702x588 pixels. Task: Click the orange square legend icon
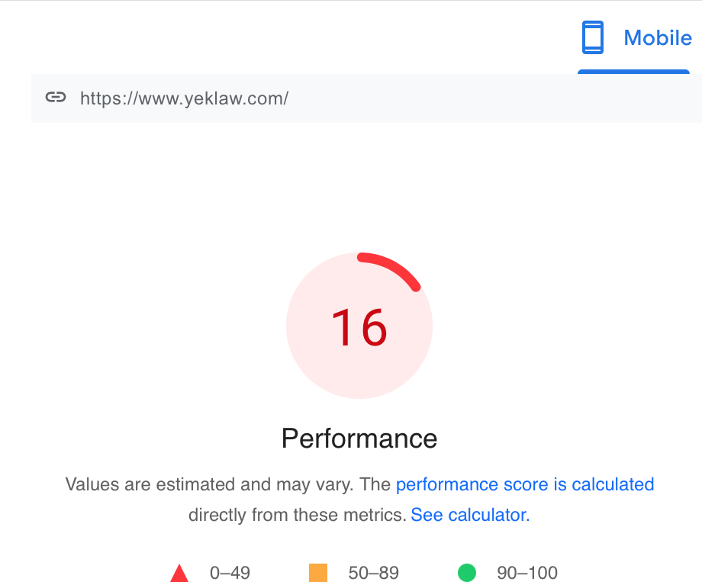click(x=318, y=573)
